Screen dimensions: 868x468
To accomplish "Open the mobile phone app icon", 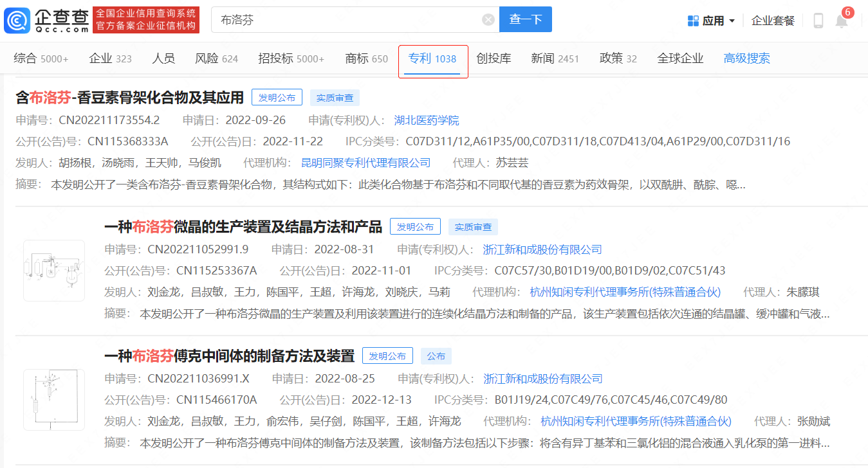I will 818,21.
